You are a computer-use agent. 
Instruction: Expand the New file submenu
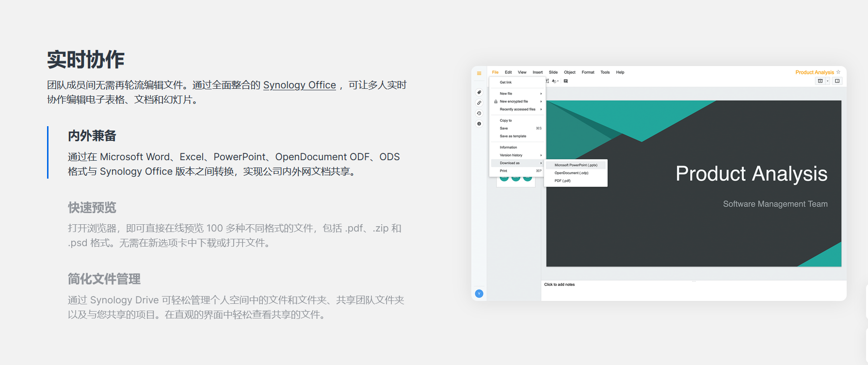(x=517, y=94)
